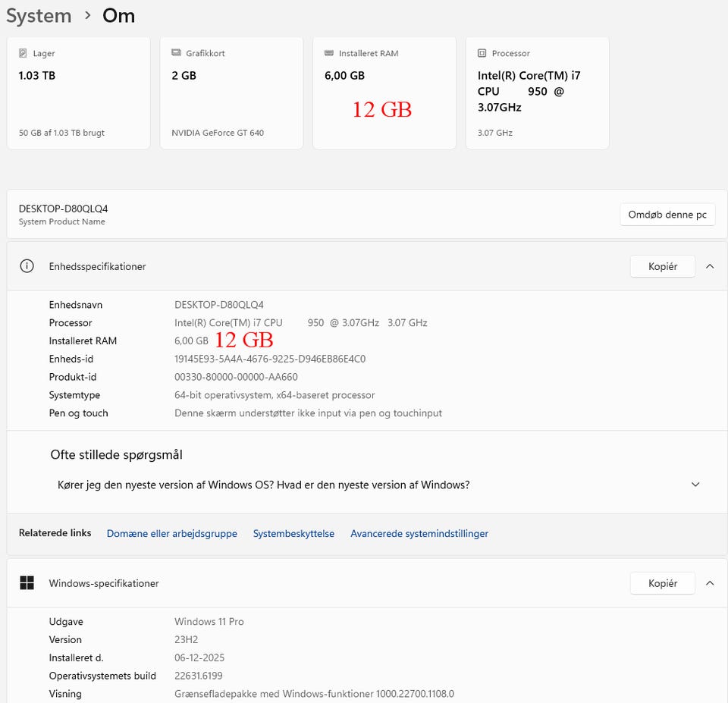
Task: Click the RAM icon beside Installeret RAM
Action: click(x=329, y=54)
